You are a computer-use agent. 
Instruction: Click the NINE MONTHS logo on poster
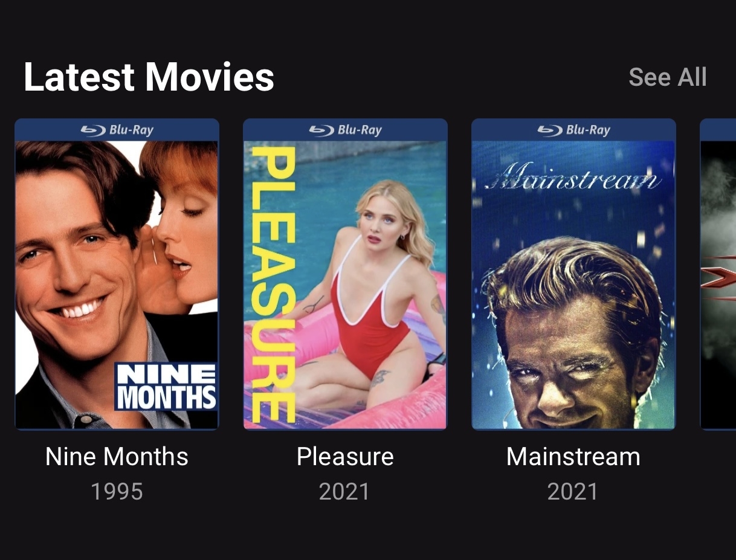(166, 387)
